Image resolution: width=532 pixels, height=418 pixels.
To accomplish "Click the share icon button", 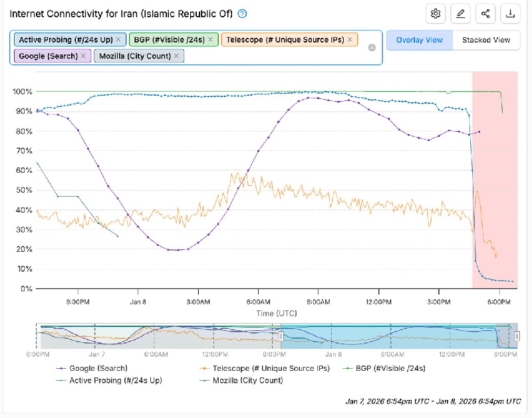I will click(485, 14).
